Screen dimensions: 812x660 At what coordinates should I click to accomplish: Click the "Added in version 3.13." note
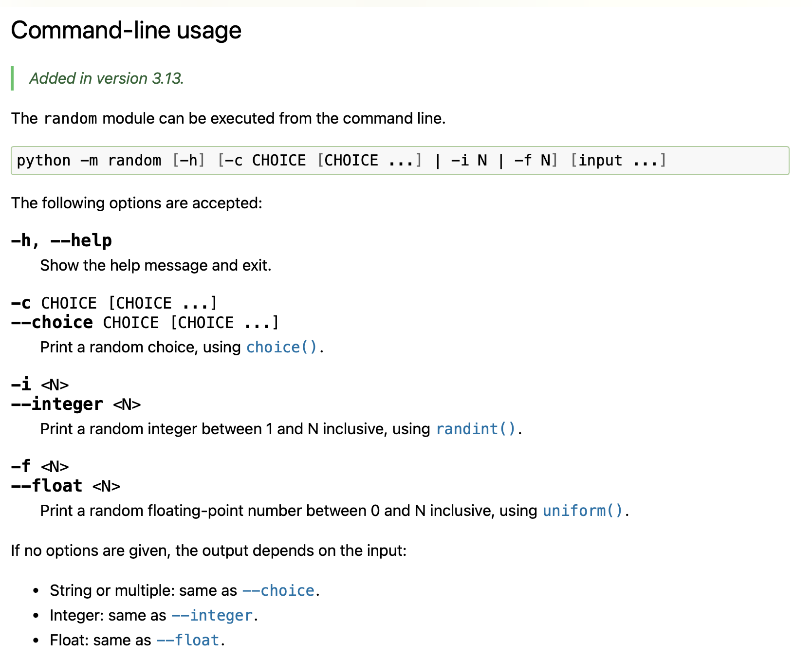click(x=107, y=79)
